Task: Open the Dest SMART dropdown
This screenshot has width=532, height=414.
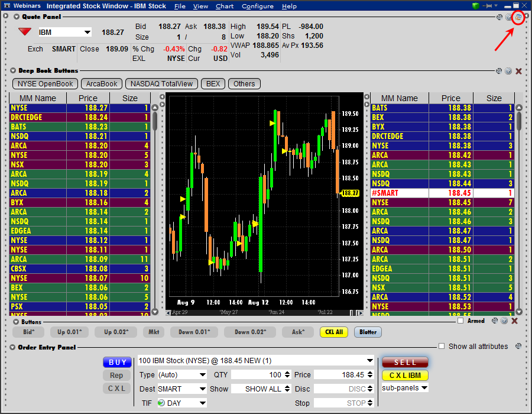Action: [203, 389]
